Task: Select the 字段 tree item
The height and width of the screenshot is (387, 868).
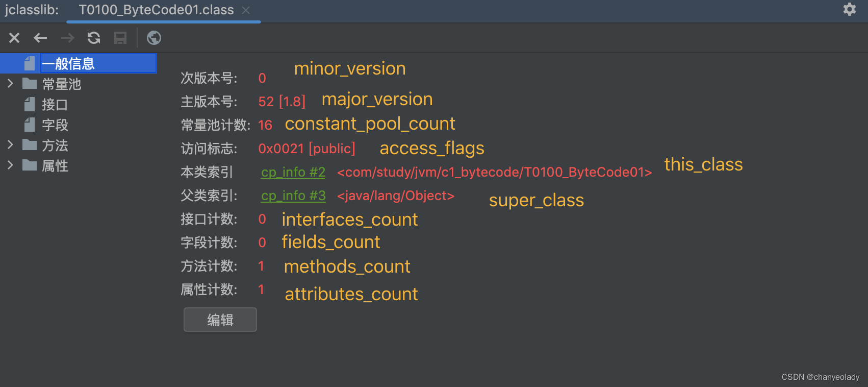Action: 55,125
